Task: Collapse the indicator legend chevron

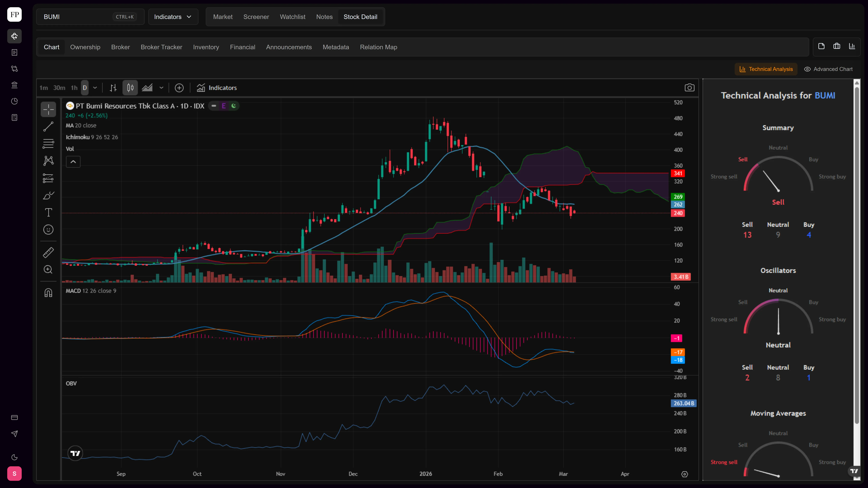Action: (x=73, y=162)
